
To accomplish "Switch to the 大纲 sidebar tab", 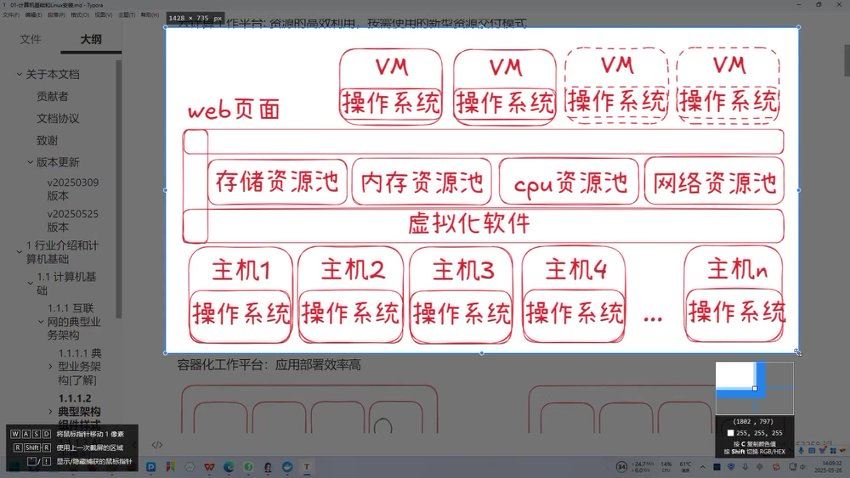I will tap(90, 40).
